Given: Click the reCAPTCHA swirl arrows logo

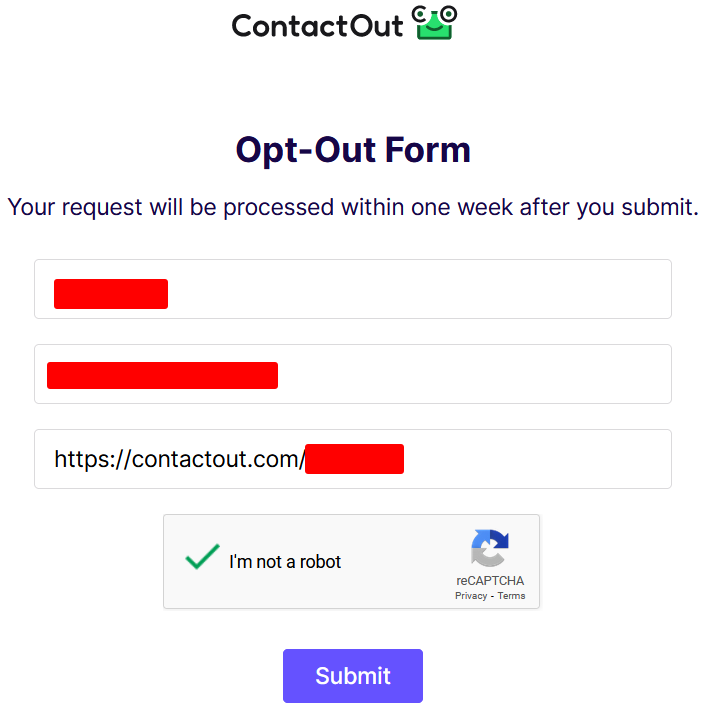Looking at the screenshot, I should click(490, 548).
